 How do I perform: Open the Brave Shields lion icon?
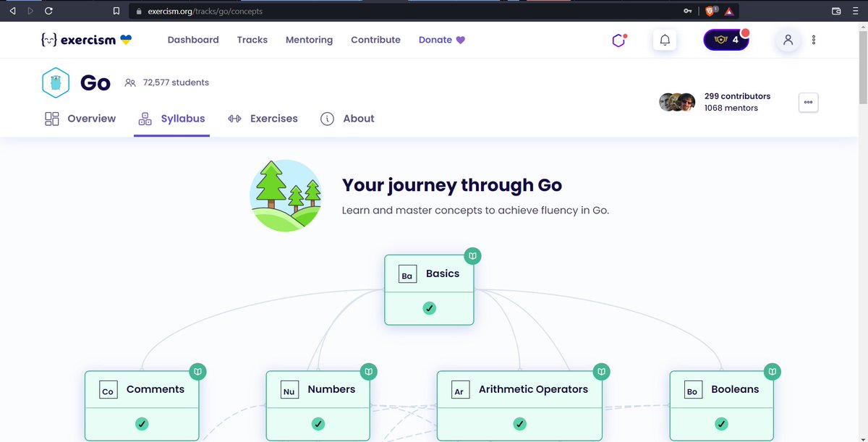(710, 11)
